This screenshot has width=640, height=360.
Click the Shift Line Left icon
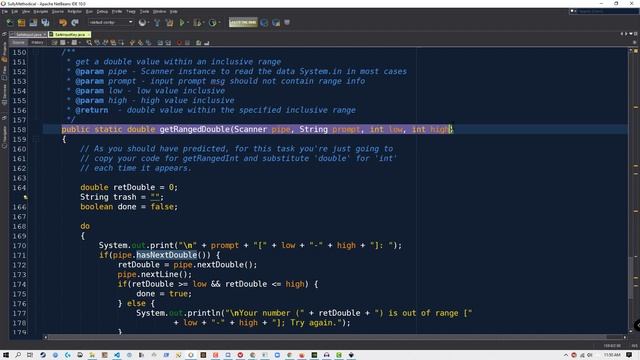pyautogui.click(x=160, y=42)
